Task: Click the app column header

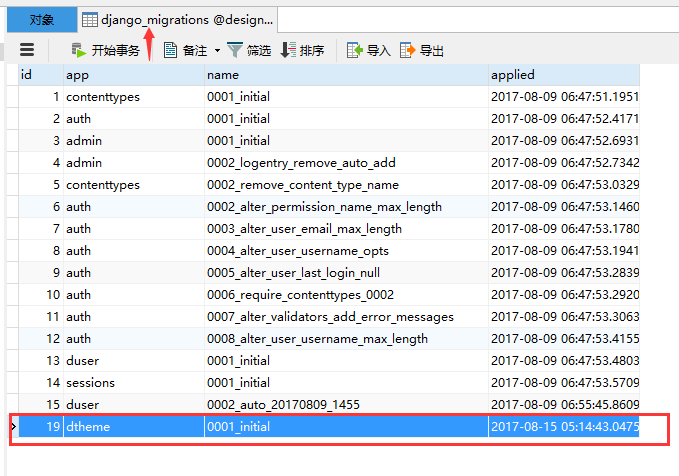Action: coord(134,75)
